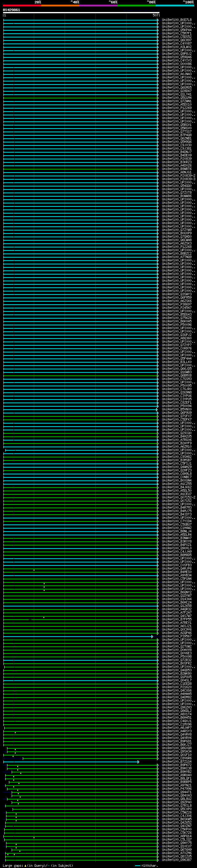The width and height of the screenshot is (197, 868).
Task: Select hit UniRef100_Q3SWY3
Action: (176, 294)
